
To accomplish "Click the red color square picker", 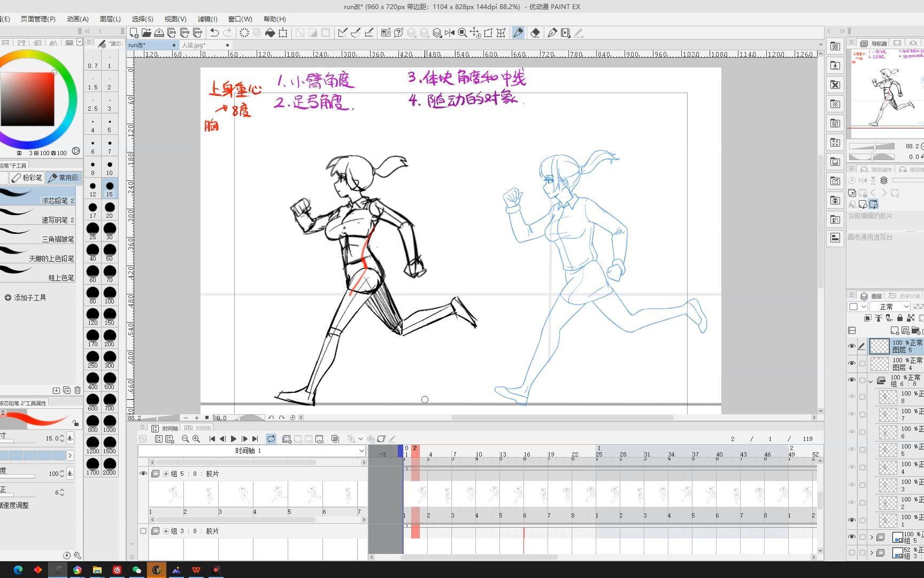I will pyautogui.click(x=27, y=100).
